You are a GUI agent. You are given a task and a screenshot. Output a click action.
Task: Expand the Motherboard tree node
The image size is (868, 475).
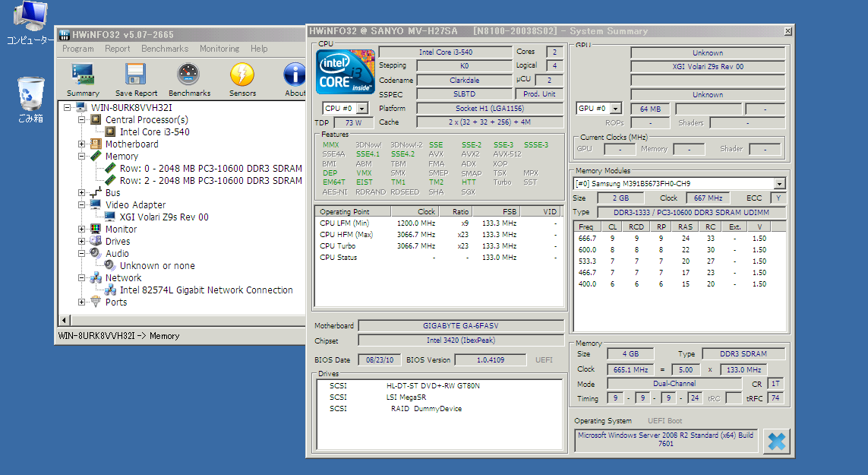click(x=82, y=144)
